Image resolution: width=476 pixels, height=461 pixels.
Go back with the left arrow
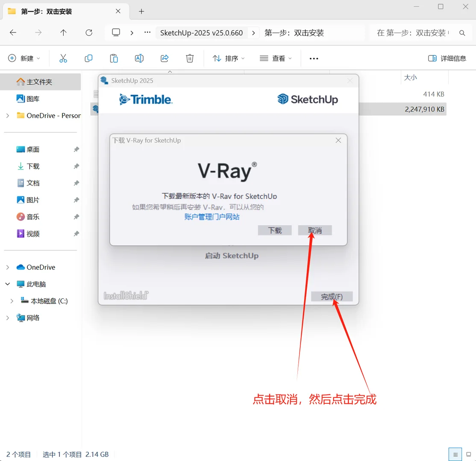coord(13,32)
